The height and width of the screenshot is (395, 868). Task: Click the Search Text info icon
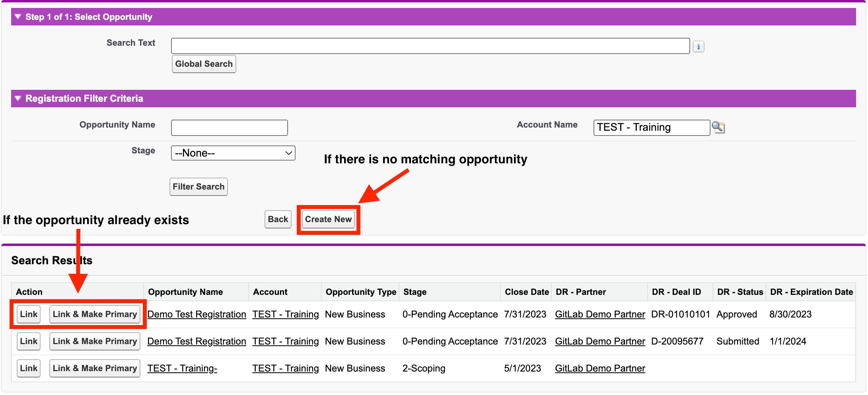pyautogui.click(x=698, y=46)
